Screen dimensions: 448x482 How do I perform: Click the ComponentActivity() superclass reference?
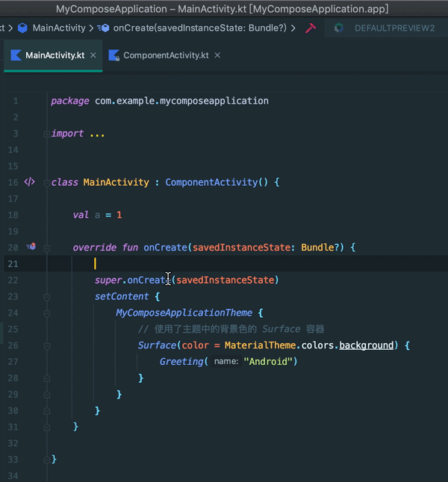tap(217, 182)
